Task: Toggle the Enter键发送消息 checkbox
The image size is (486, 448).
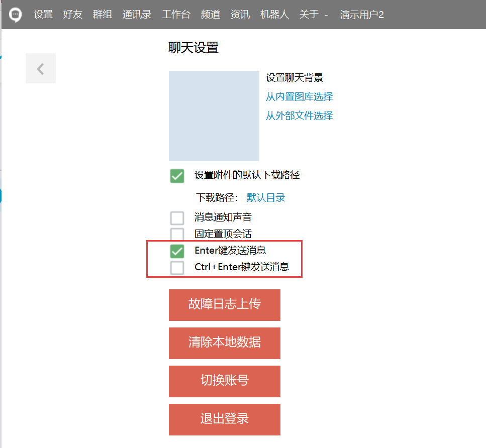Action: (x=177, y=251)
